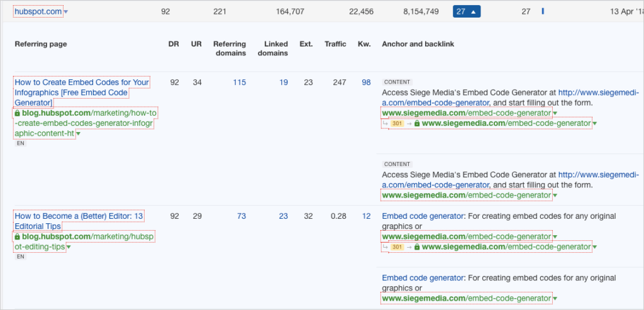Open 23 linked domains in the Editor row

[x=284, y=216]
